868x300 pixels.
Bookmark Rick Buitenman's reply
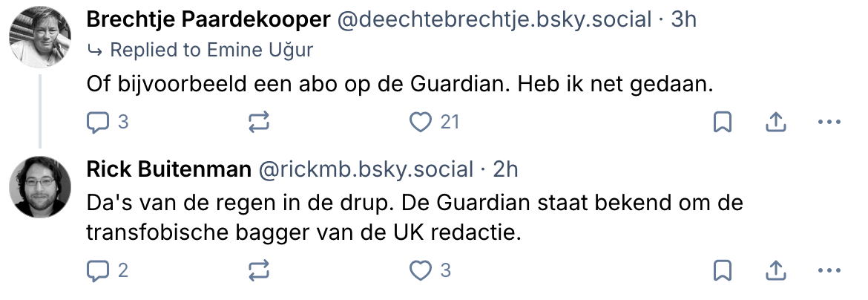coord(722,271)
